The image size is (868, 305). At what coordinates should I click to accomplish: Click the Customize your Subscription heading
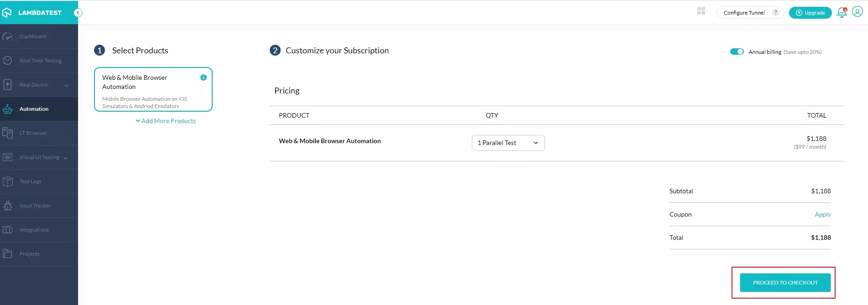click(x=337, y=51)
